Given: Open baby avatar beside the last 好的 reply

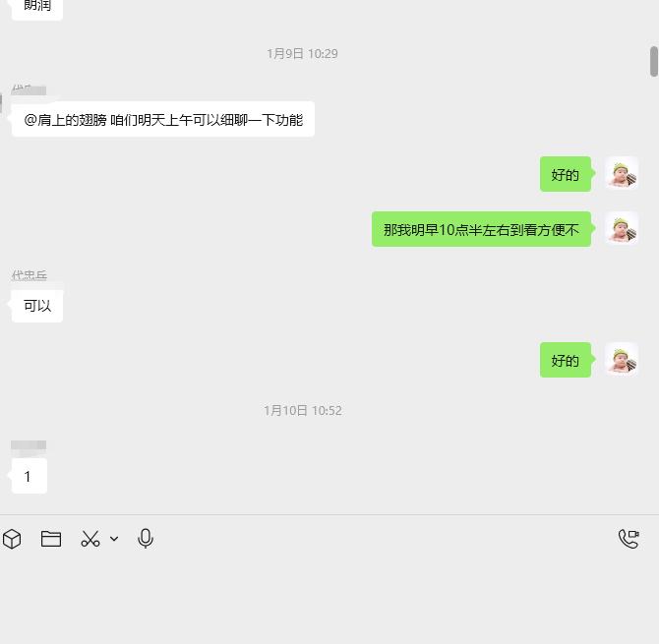Looking at the screenshot, I should [622, 359].
